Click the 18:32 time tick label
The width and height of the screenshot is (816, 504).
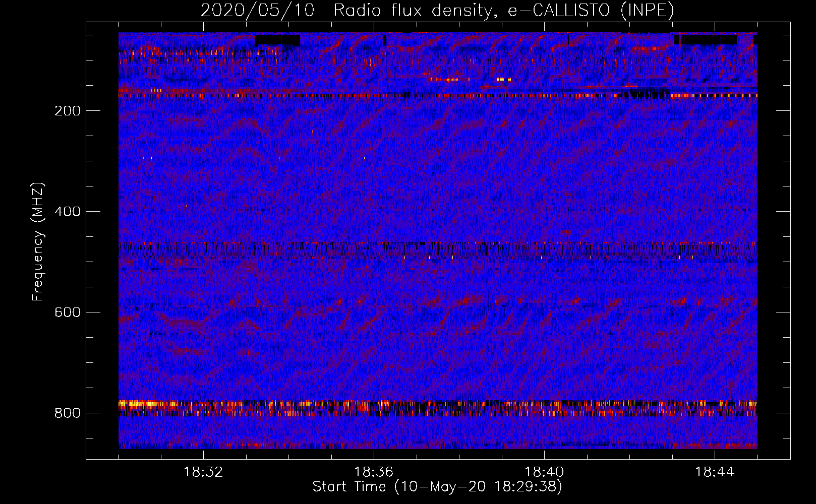(203, 472)
